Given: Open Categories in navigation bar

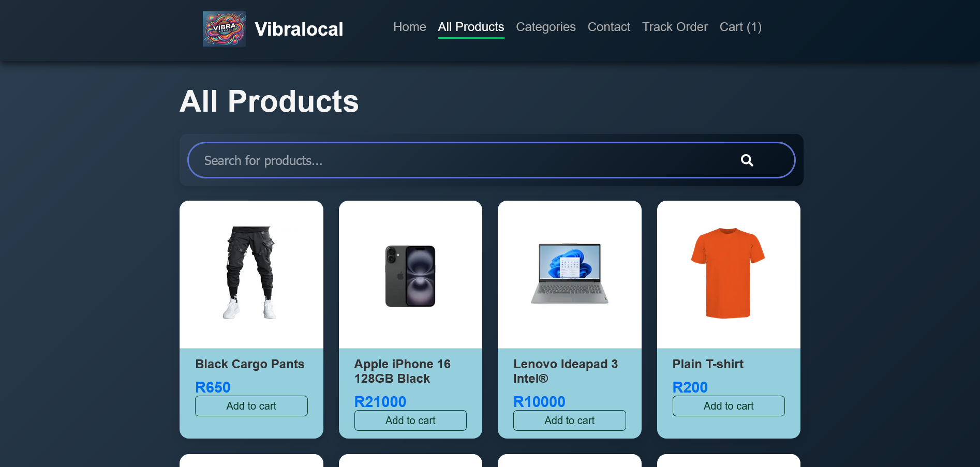Looking at the screenshot, I should click(546, 27).
